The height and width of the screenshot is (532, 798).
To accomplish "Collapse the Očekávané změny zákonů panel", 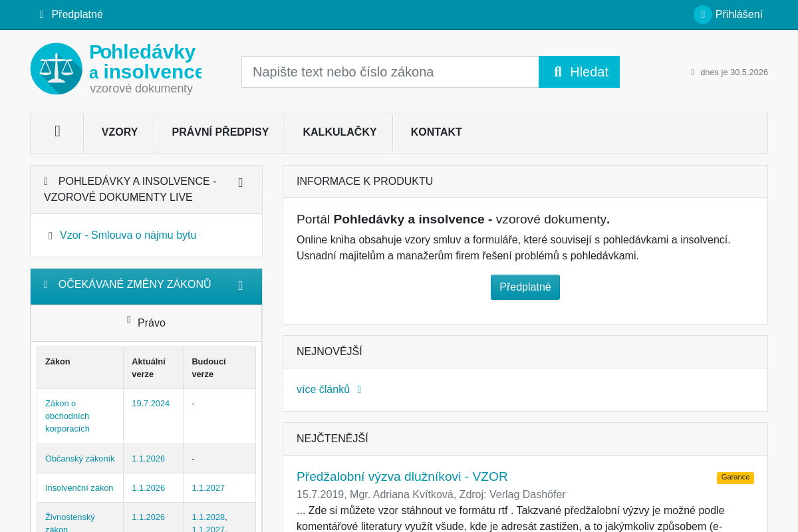I will tap(241, 286).
